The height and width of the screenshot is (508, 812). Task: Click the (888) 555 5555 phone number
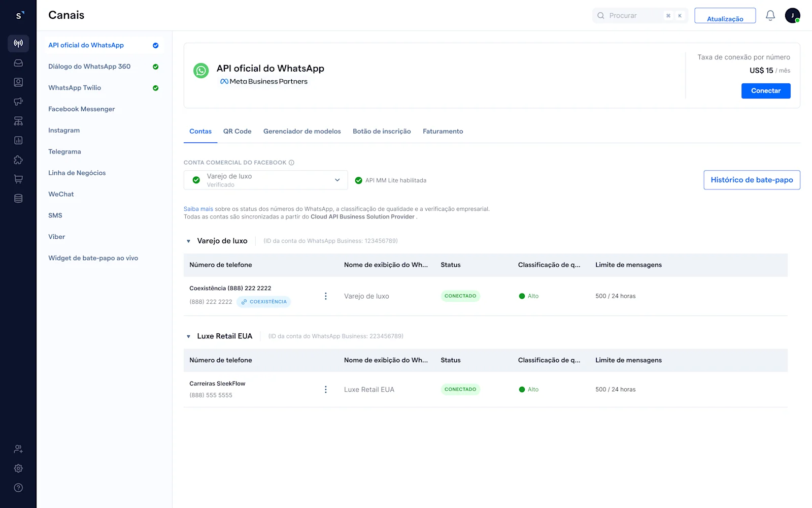click(x=211, y=395)
